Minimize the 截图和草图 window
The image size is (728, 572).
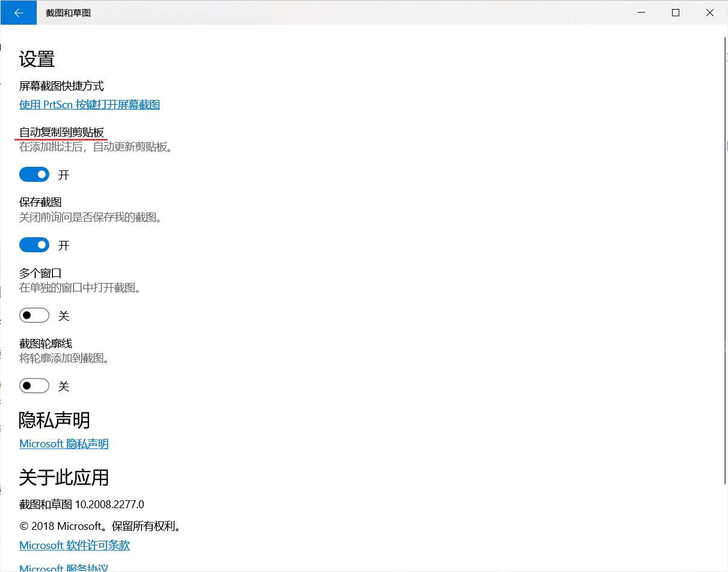(641, 13)
